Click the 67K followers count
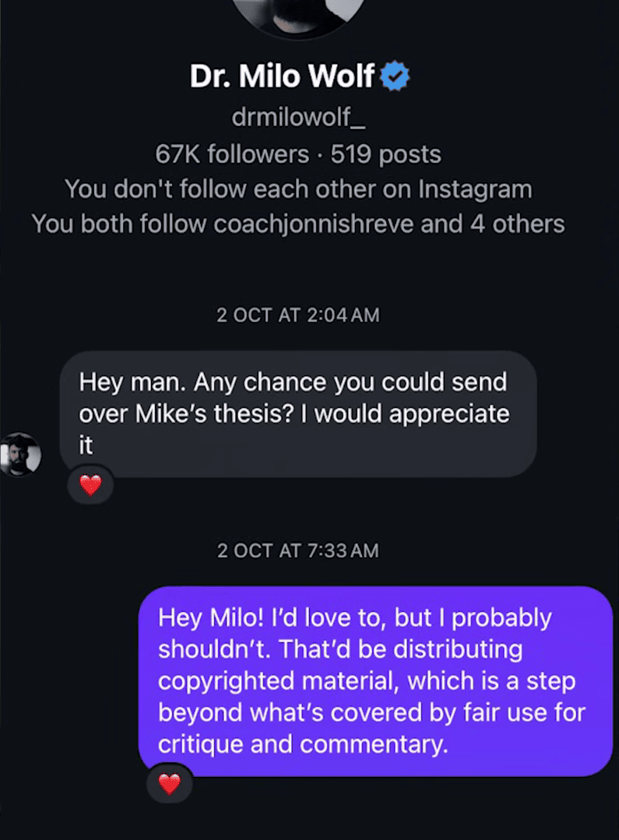The height and width of the screenshot is (840, 619). pyautogui.click(x=232, y=154)
